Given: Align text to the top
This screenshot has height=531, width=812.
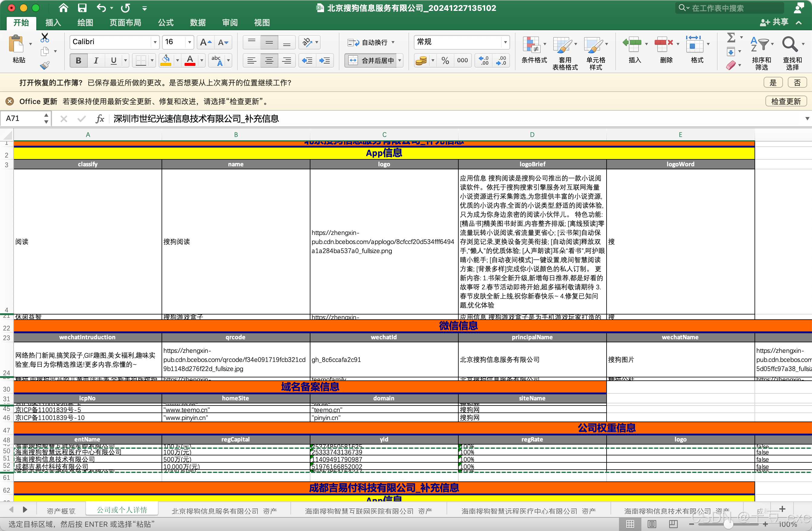Looking at the screenshot, I should (x=252, y=42).
